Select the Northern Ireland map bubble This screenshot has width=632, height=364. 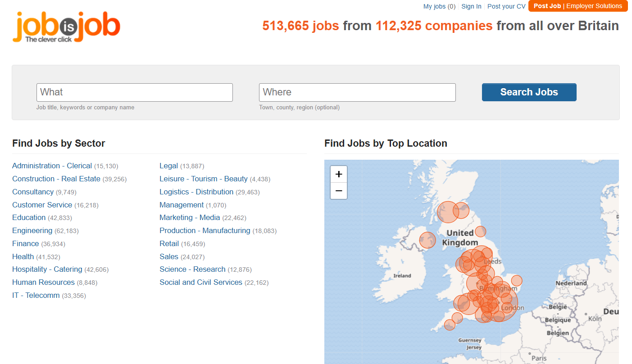tap(427, 240)
